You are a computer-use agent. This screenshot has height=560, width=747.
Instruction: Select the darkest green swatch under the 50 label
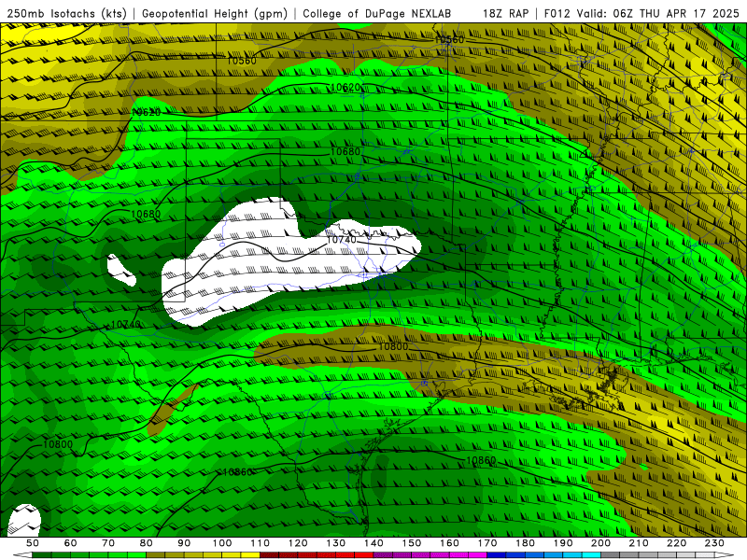pyautogui.click(x=42, y=555)
